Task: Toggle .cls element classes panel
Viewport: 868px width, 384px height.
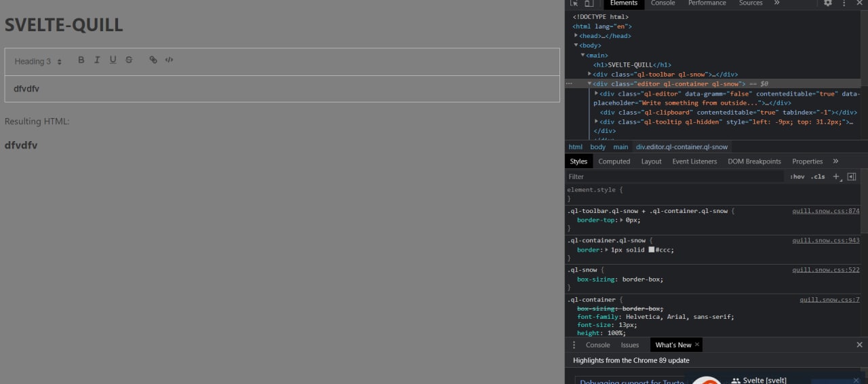Action: [818, 176]
